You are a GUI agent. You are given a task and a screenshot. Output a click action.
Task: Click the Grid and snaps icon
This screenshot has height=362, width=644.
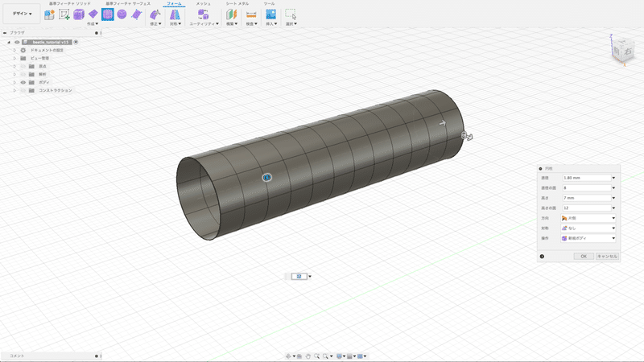click(349, 356)
